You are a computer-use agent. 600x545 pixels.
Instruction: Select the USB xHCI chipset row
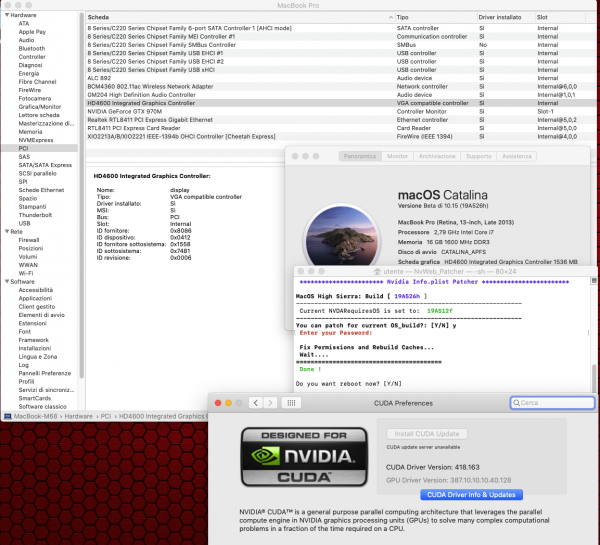[341, 70]
